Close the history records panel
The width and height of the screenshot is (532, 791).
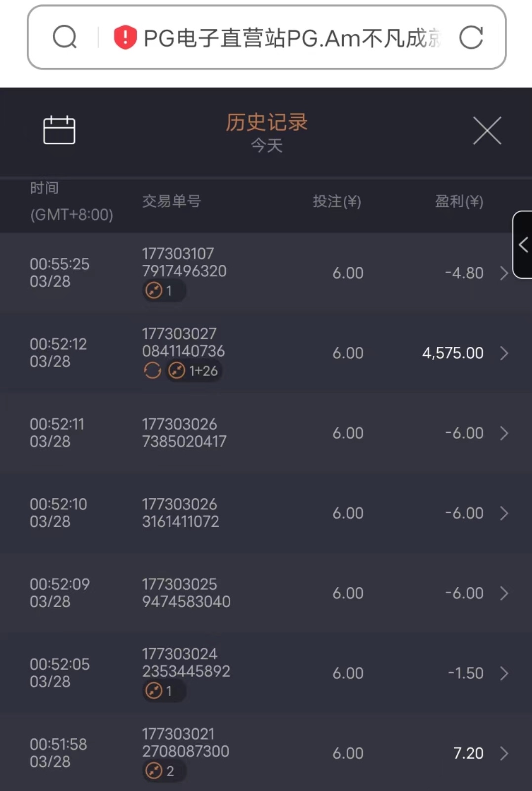487,131
